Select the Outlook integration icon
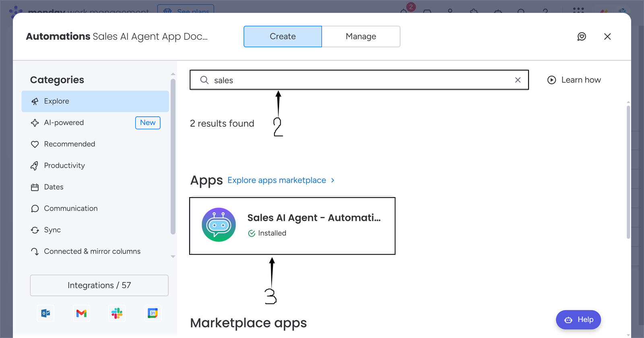This screenshot has width=644, height=338. (46, 313)
